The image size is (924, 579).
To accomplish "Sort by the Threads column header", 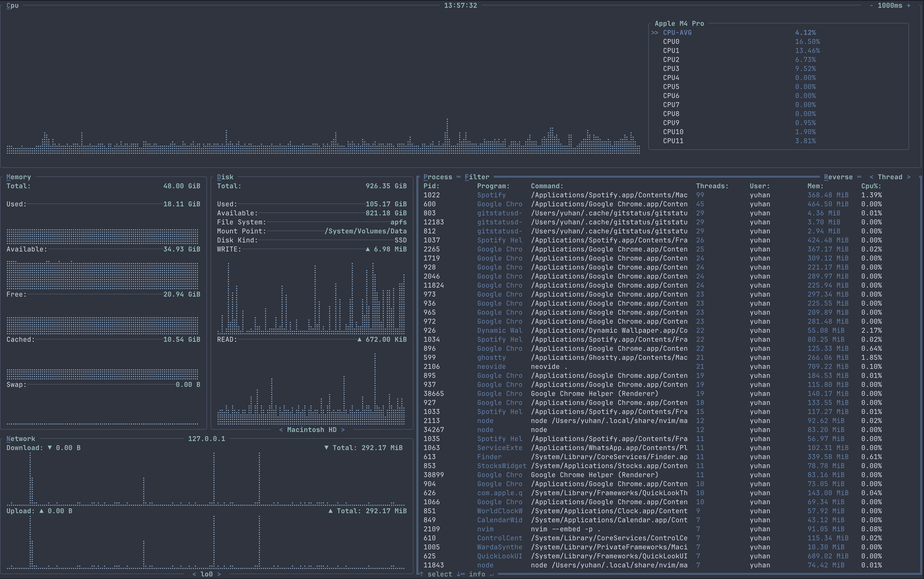I will pyautogui.click(x=712, y=186).
